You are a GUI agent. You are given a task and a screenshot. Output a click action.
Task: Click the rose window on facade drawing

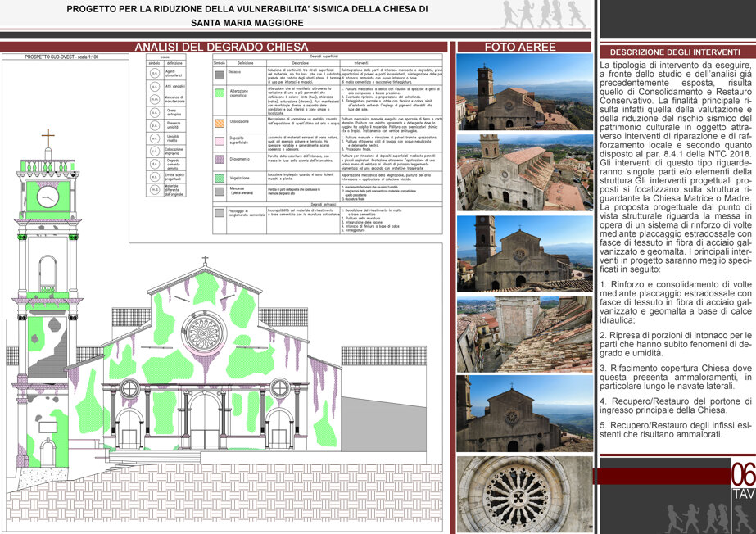(x=204, y=333)
